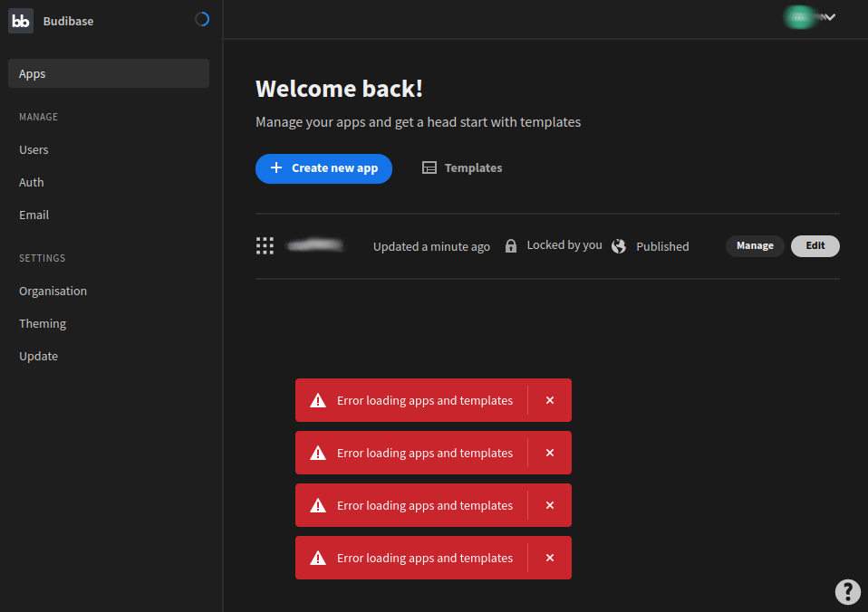
Task: Open help via the question mark icon
Action: pyautogui.click(x=847, y=591)
